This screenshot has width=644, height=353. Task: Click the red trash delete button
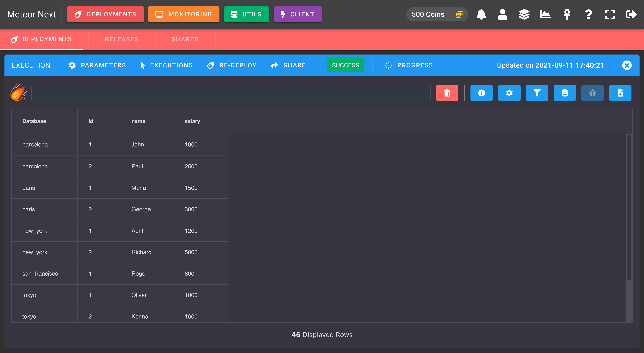pos(447,93)
